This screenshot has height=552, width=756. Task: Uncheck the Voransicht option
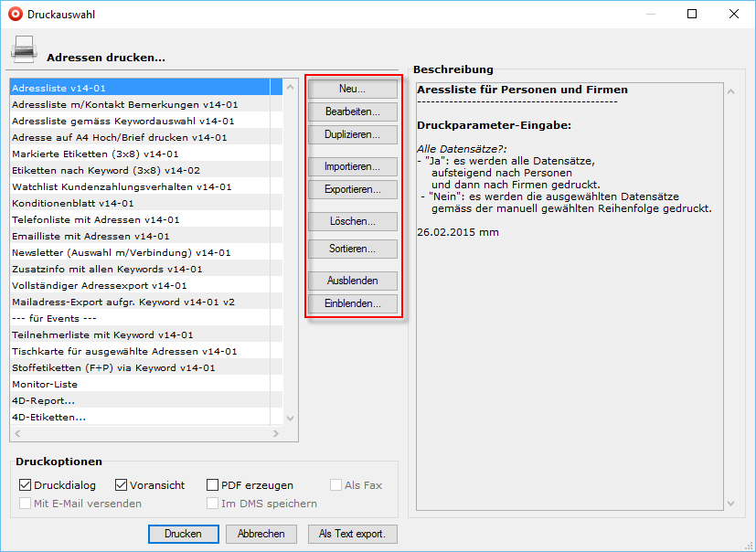121,485
